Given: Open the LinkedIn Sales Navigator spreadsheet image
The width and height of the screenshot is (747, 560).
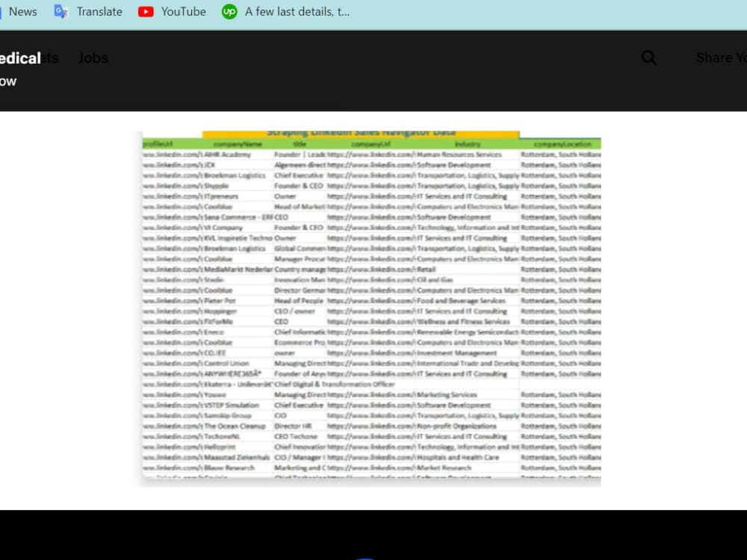Looking at the screenshot, I should click(371, 308).
